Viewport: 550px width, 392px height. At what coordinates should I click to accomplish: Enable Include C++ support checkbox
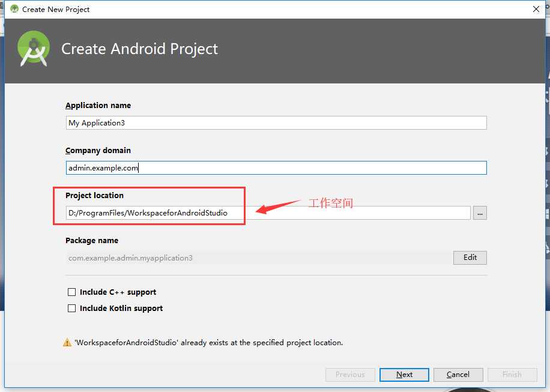tap(71, 292)
